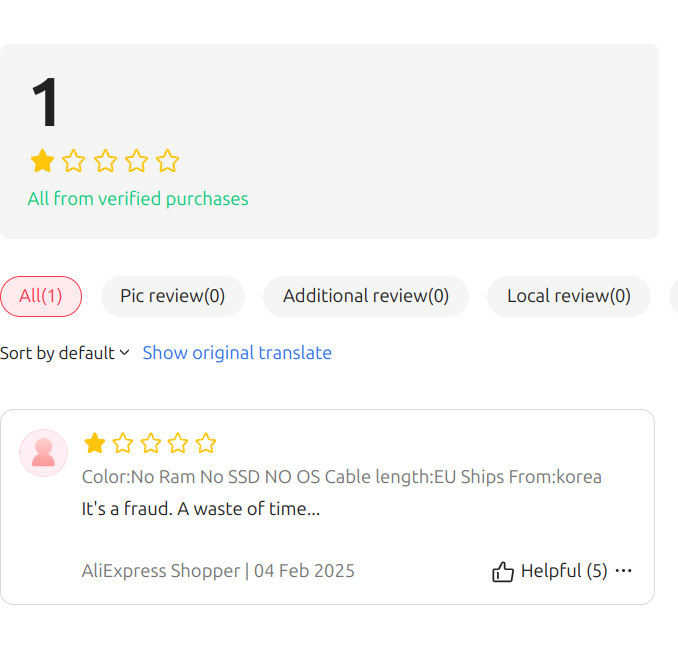Open the three-dot more options menu
The width and height of the screenshot is (678, 666).
(x=623, y=571)
